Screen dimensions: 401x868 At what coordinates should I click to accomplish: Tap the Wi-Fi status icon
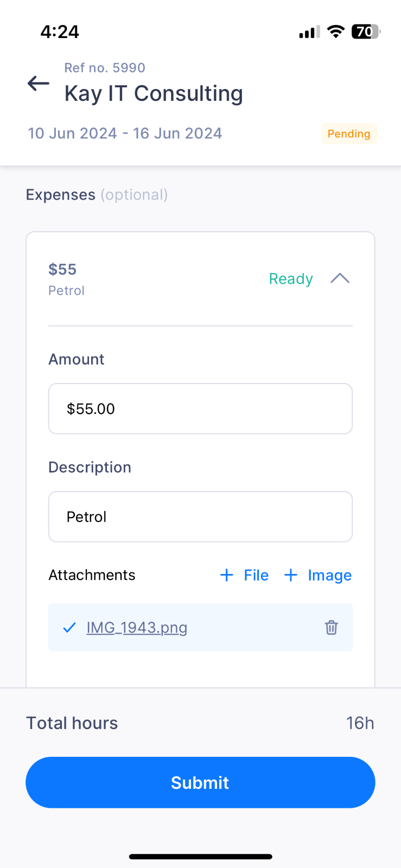(336, 31)
